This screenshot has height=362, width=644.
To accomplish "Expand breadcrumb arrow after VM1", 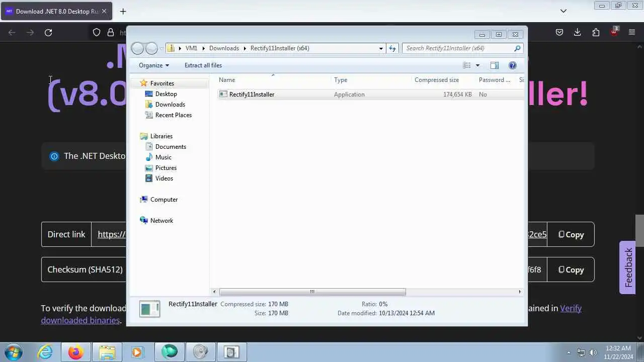I will [204, 48].
